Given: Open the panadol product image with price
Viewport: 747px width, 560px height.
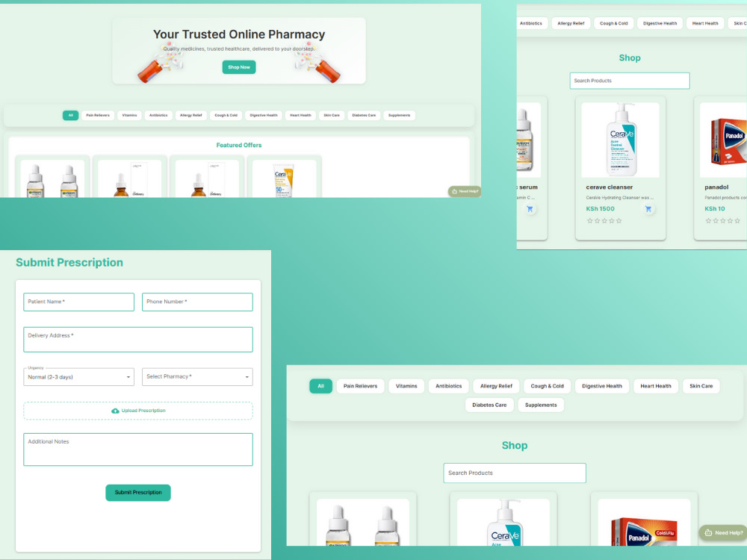Looking at the screenshot, I should coord(724,140).
